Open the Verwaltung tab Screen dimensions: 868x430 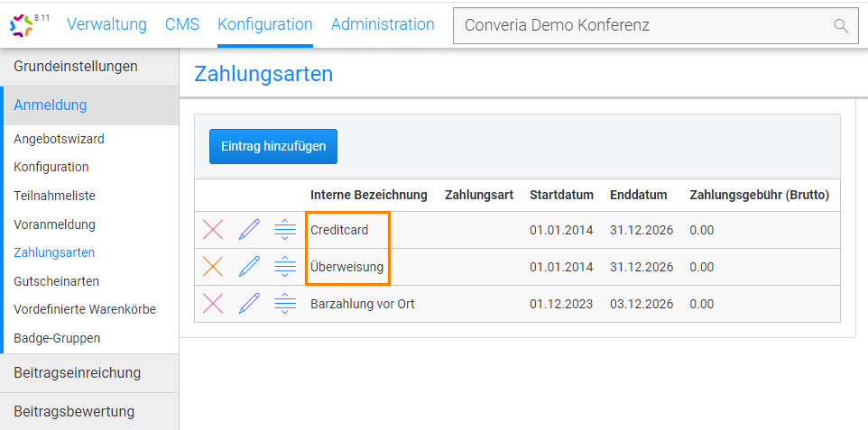(106, 24)
